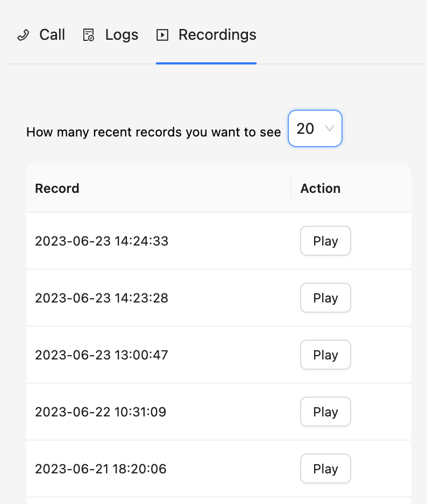Click the Recordings play-square icon
This screenshot has width=427, height=504.
coord(162,35)
